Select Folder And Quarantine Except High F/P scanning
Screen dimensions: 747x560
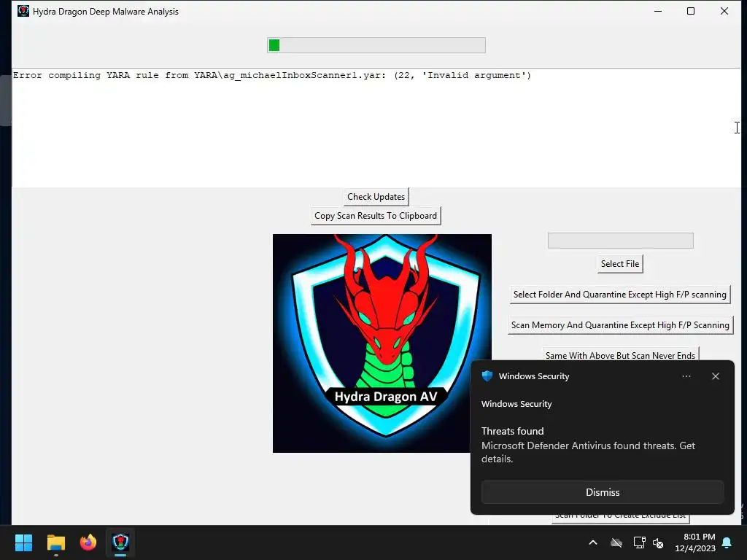pos(620,295)
